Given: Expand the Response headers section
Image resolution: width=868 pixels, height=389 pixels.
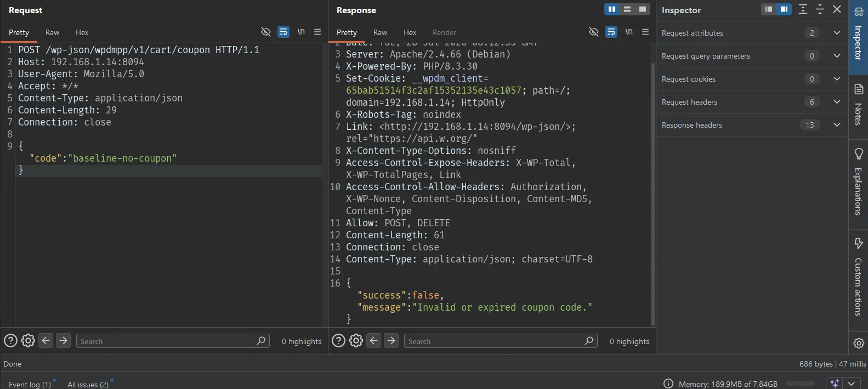Looking at the screenshot, I should [x=752, y=125].
